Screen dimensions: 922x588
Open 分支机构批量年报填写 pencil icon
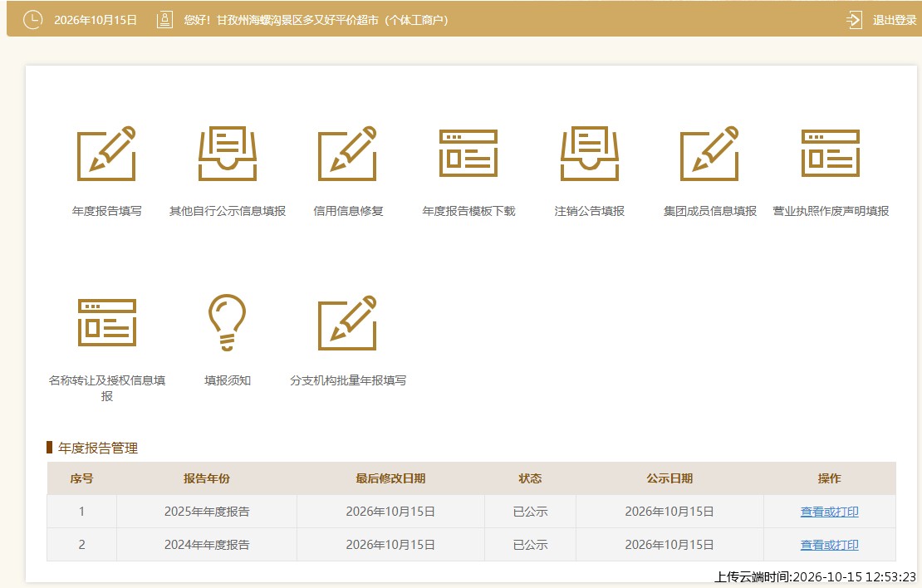(x=347, y=322)
